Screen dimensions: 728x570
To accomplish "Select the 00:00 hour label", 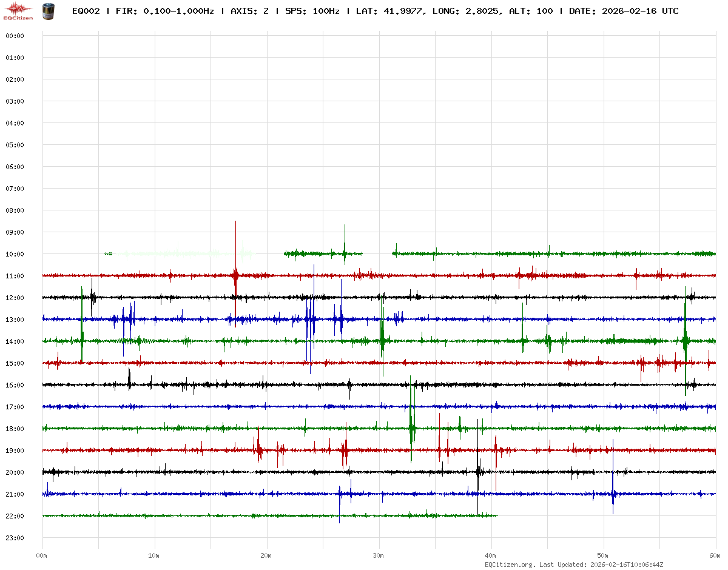I will tap(15, 36).
